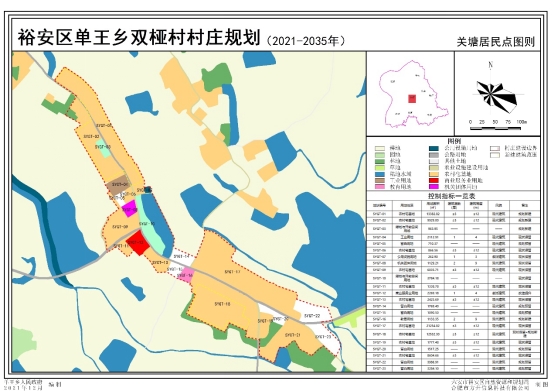Click the north arrow compass rose

497,94
